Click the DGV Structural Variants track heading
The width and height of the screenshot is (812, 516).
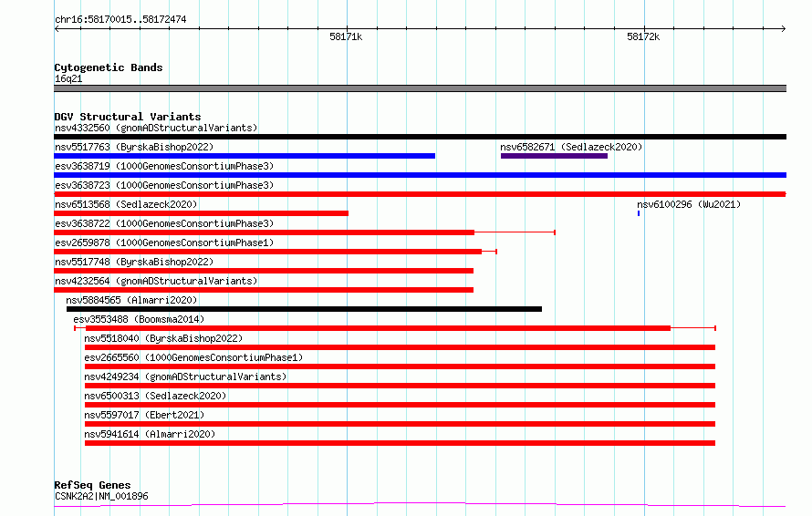[x=128, y=117]
